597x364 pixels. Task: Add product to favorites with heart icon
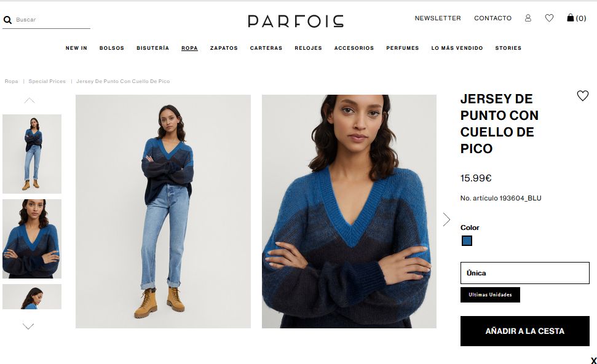click(582, 95)
